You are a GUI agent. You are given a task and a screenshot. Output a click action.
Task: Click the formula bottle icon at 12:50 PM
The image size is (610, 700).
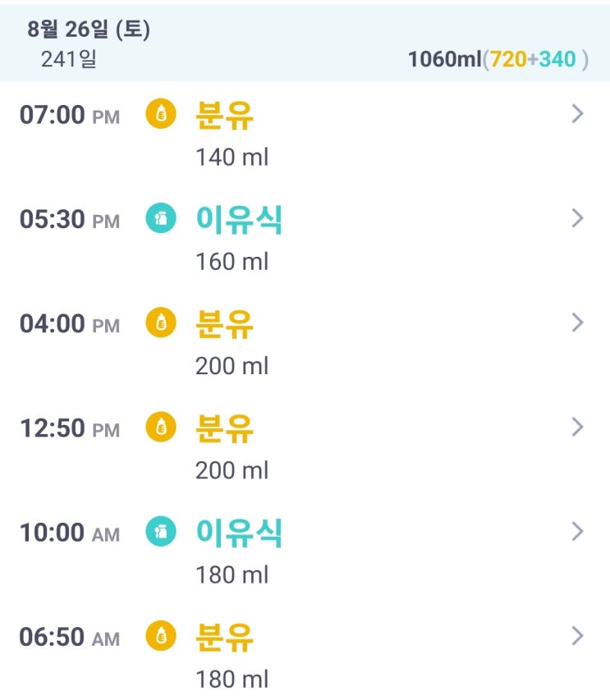pyautogui.click(x=161, y=428)
